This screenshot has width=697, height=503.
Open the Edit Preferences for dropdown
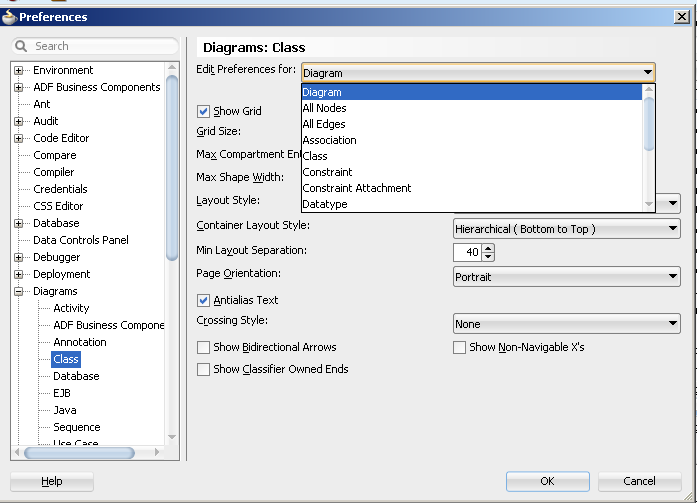point(478,73)
